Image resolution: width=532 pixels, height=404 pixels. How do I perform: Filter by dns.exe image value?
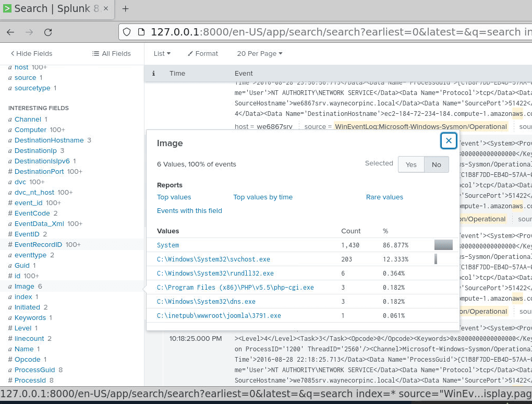(206, 302)
